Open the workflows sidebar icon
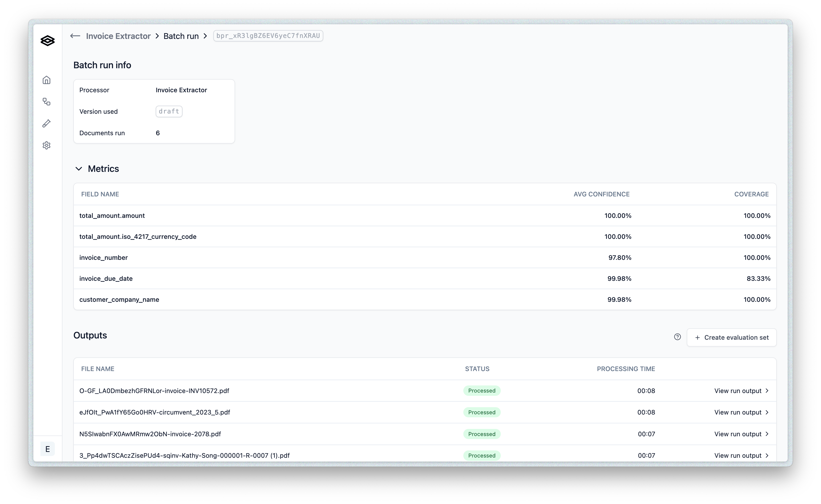The height and width of the screenshot is (504, 821). click(x=46, y=102)
